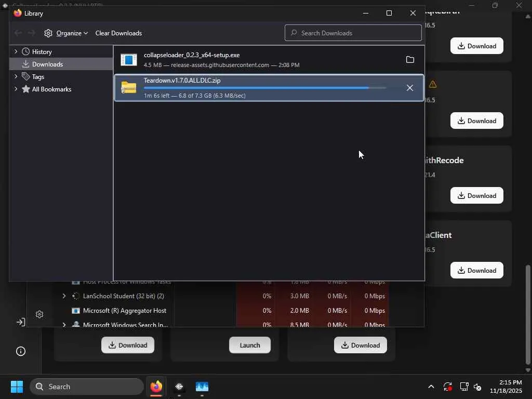Click the CollapseLoader taskbar icon

coord(179,387)
